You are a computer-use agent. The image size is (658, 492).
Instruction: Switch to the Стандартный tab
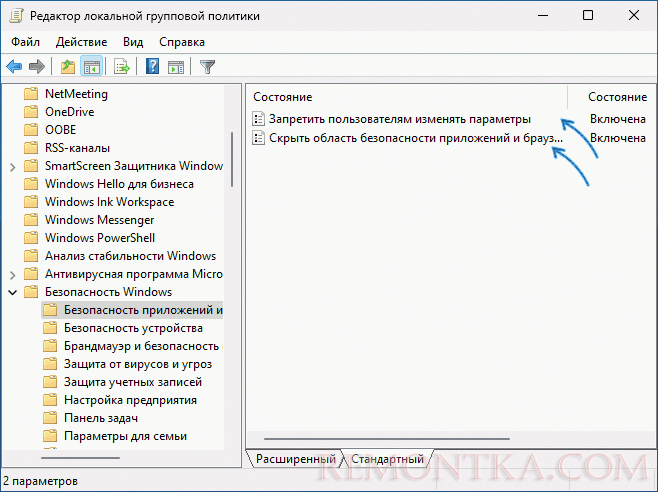(x=387, y=459)
